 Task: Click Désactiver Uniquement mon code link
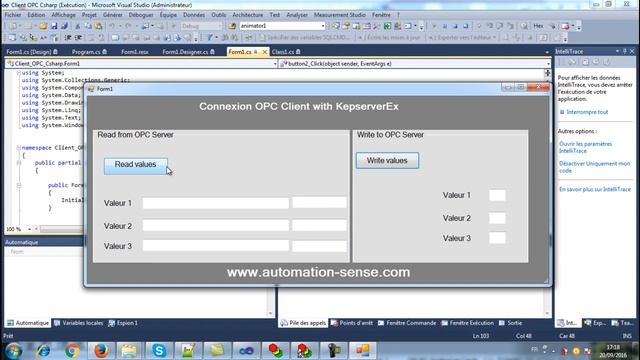(594, 167)
